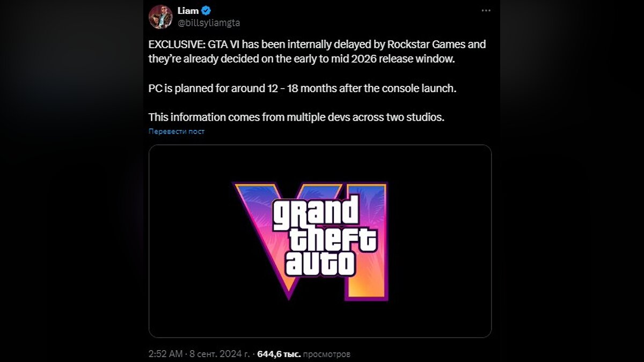Click the display name "Liam"
Viewport: 644px width, 362px height.
pos(188,11)
